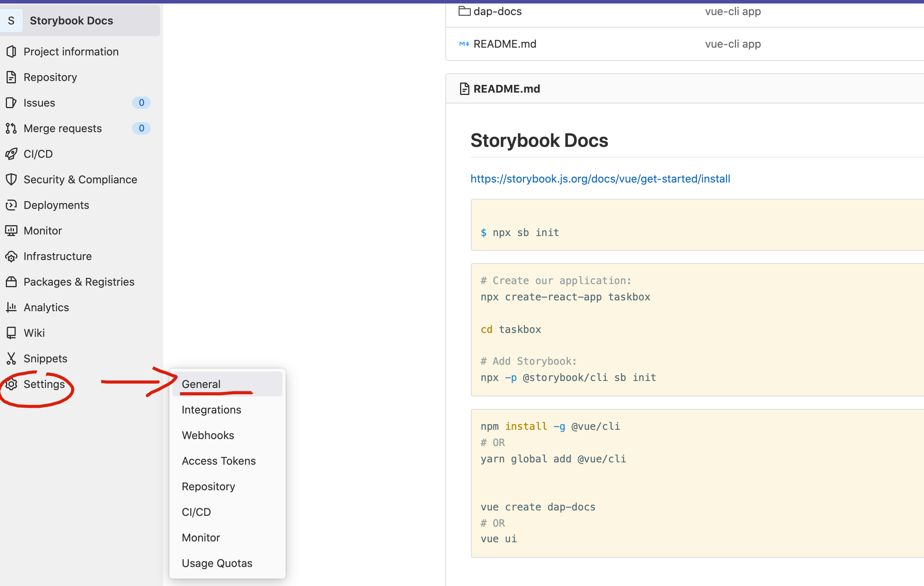Viewport: 924px width, 586px height.
Task: Open the Wiki section
Action: tap(34, 333)
